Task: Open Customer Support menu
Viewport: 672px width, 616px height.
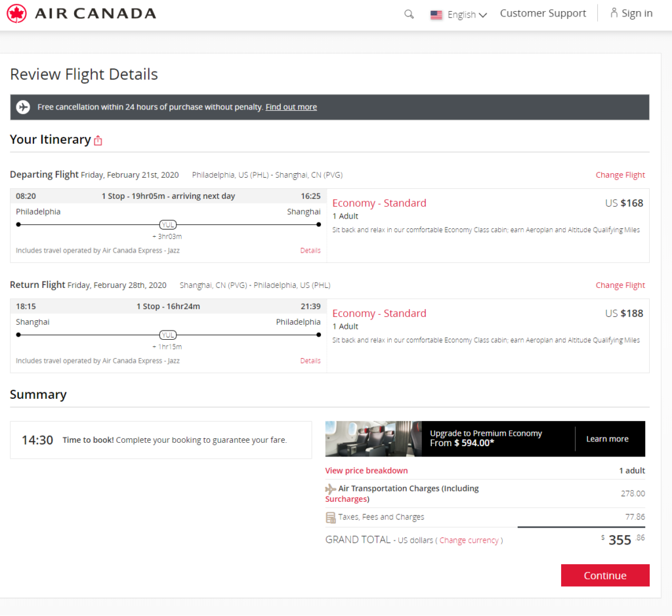Action: (543, 13)
